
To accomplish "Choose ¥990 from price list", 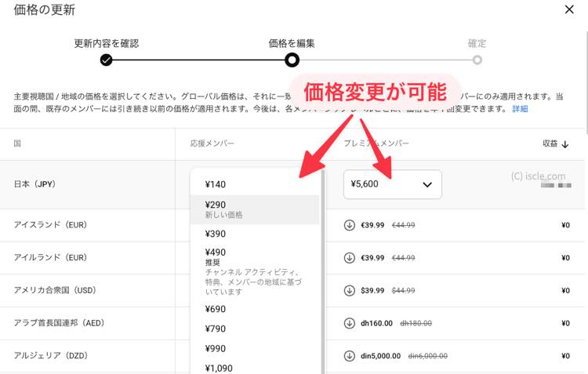I will point(255,348).
